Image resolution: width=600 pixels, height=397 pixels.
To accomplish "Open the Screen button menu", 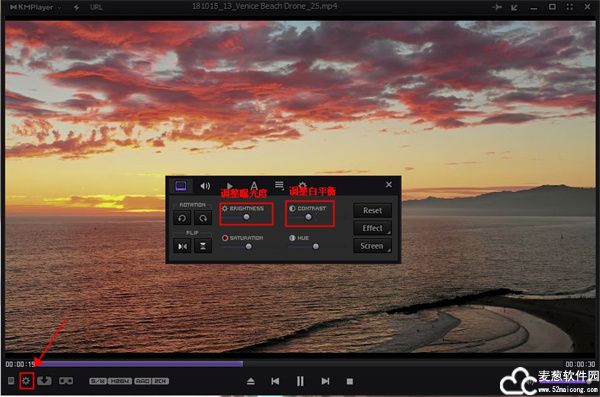I will click(372, 246).
